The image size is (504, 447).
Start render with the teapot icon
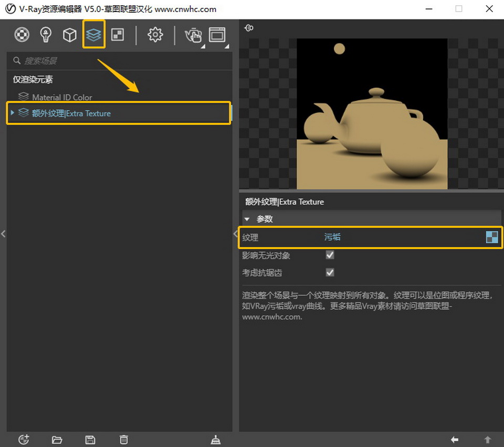tap(193, 35)
